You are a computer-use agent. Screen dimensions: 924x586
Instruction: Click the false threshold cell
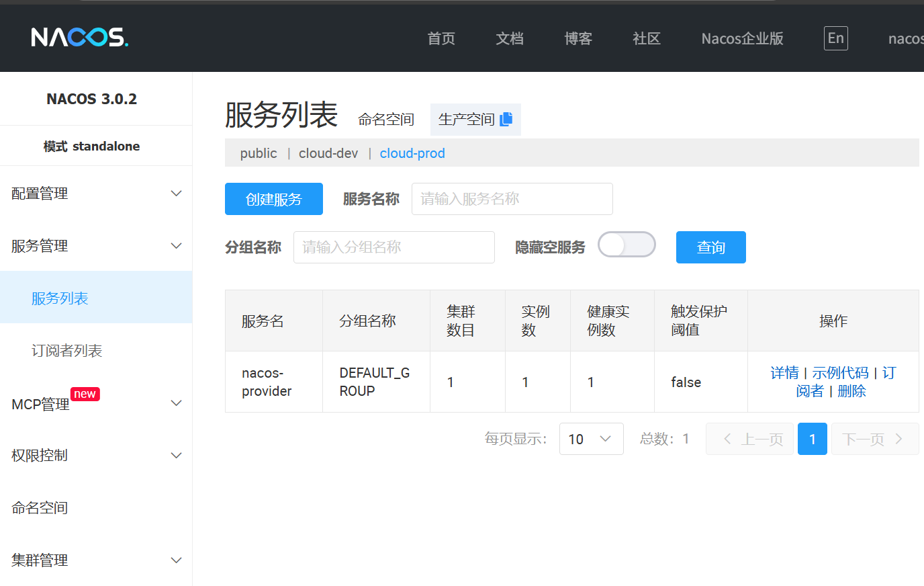point(700,382)
